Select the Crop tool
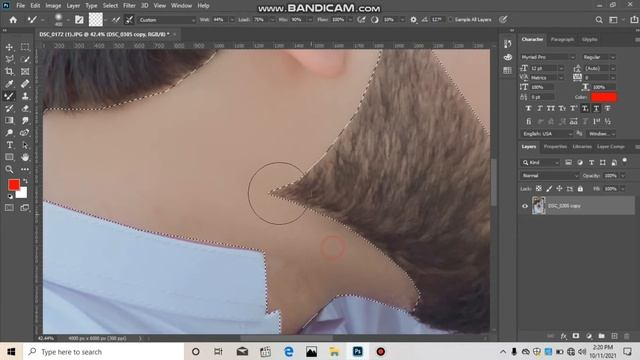Viewport: 640px width, 360px height. [9, 72]
